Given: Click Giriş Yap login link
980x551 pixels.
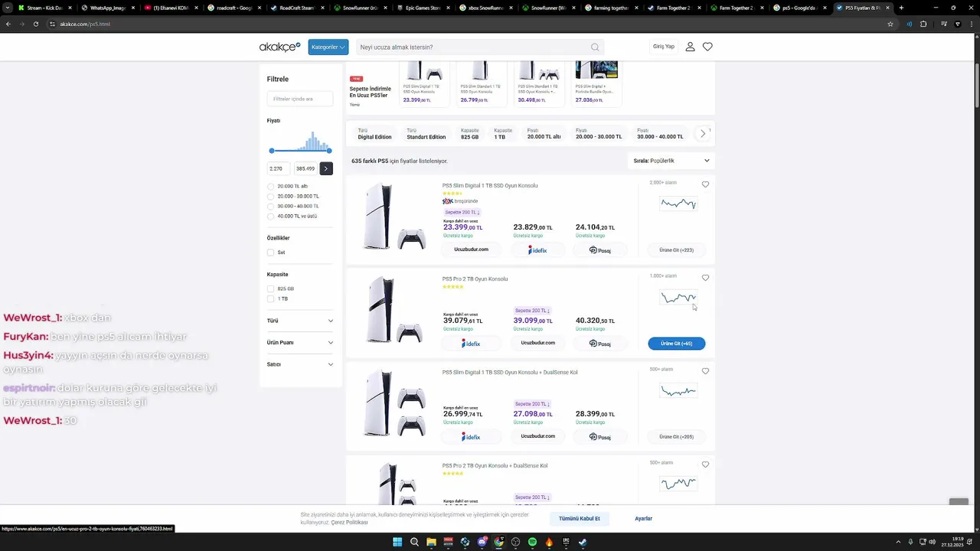Looking at the screenshot, I should point(664,47).
